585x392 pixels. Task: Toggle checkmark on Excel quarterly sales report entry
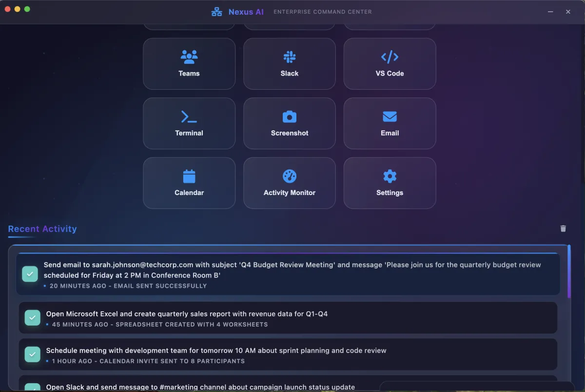click(32, 317)
